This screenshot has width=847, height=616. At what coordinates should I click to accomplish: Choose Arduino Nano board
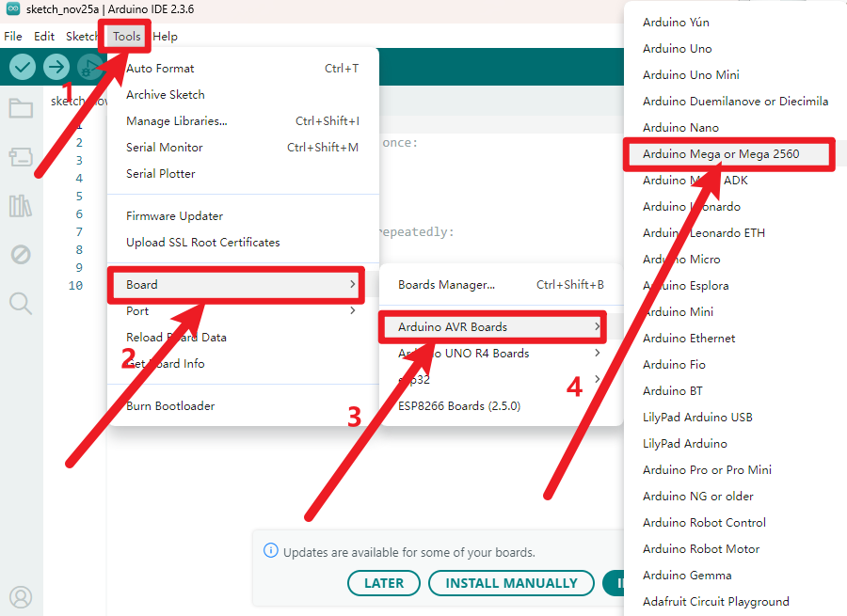[x=735, y=128]
